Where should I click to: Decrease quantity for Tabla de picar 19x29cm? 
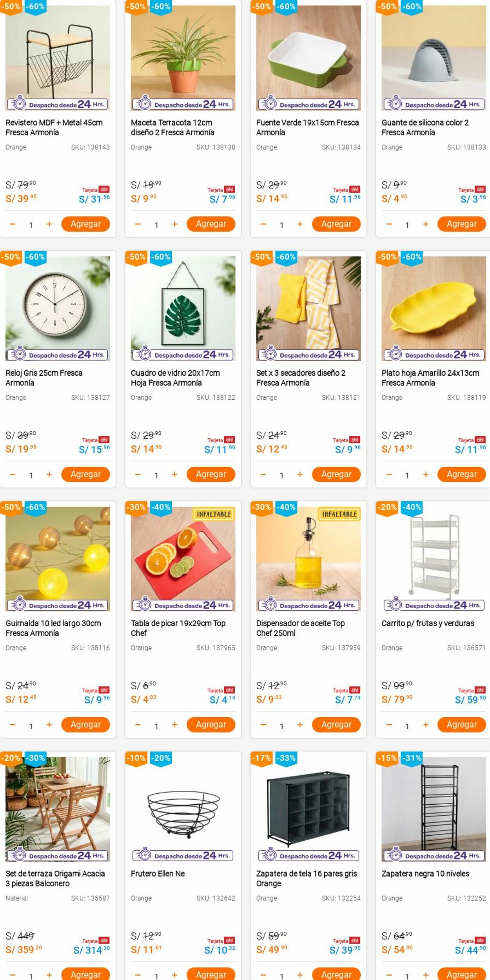click(138, 725)
